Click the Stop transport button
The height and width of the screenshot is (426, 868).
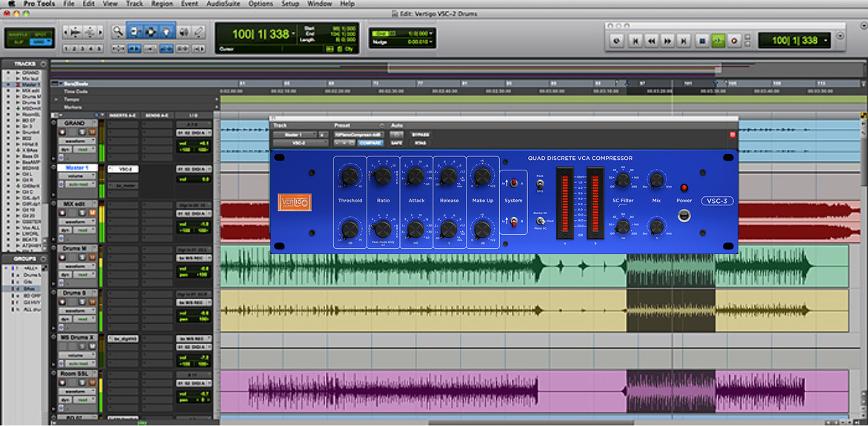[x=703, y=41]
